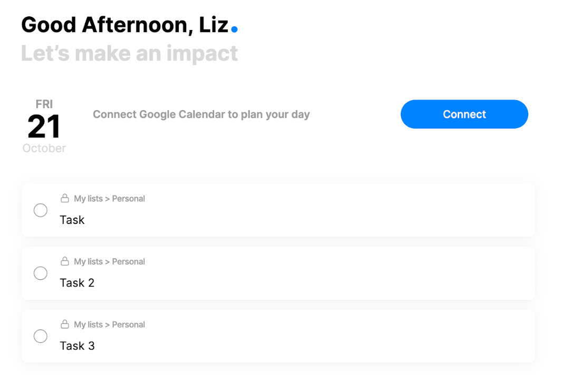Select the Task 3 title text

77,346
